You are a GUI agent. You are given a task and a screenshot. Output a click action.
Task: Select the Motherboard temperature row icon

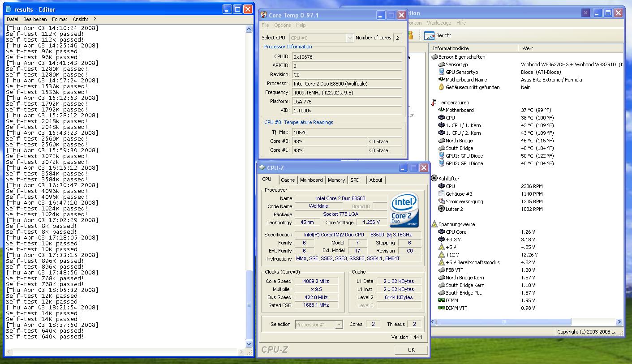point(442,110)
